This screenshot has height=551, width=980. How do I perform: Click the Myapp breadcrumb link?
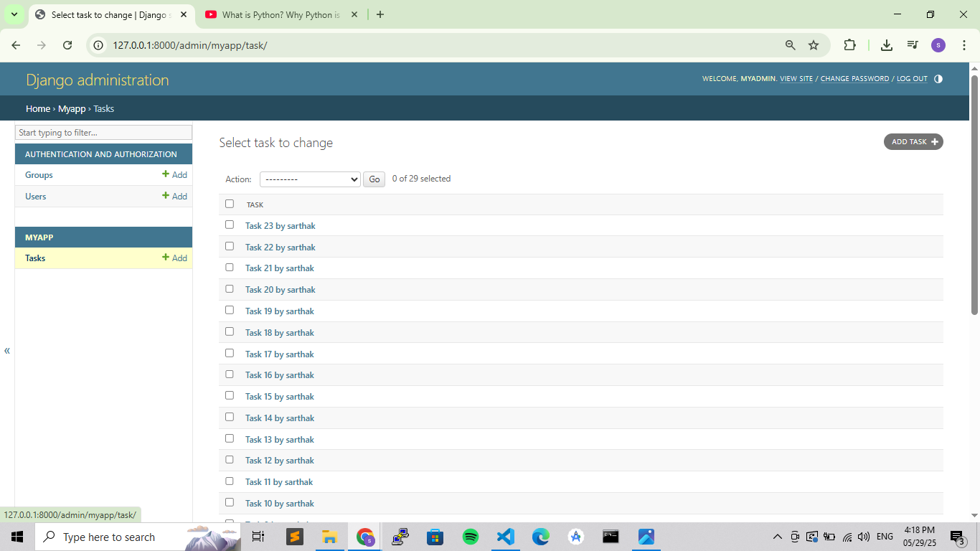click(x=72, y=109)
